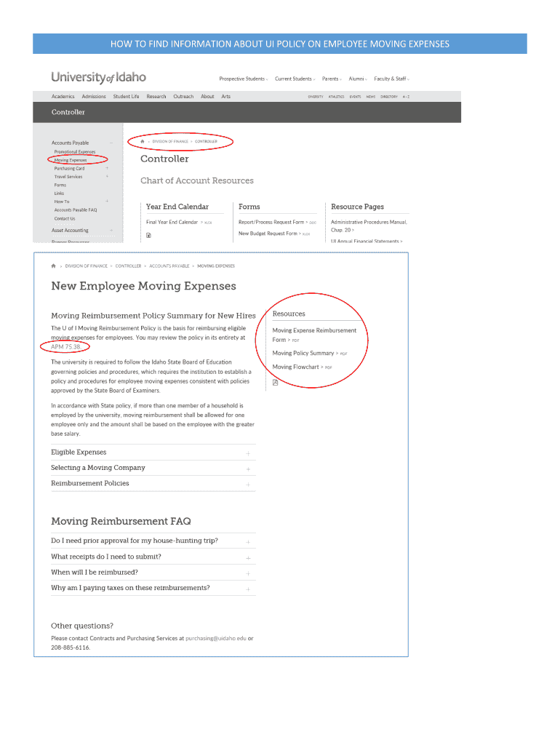The image size is (560, 745).
Task: Click the University of Idaho logo
Action: [x=98, y=77]
